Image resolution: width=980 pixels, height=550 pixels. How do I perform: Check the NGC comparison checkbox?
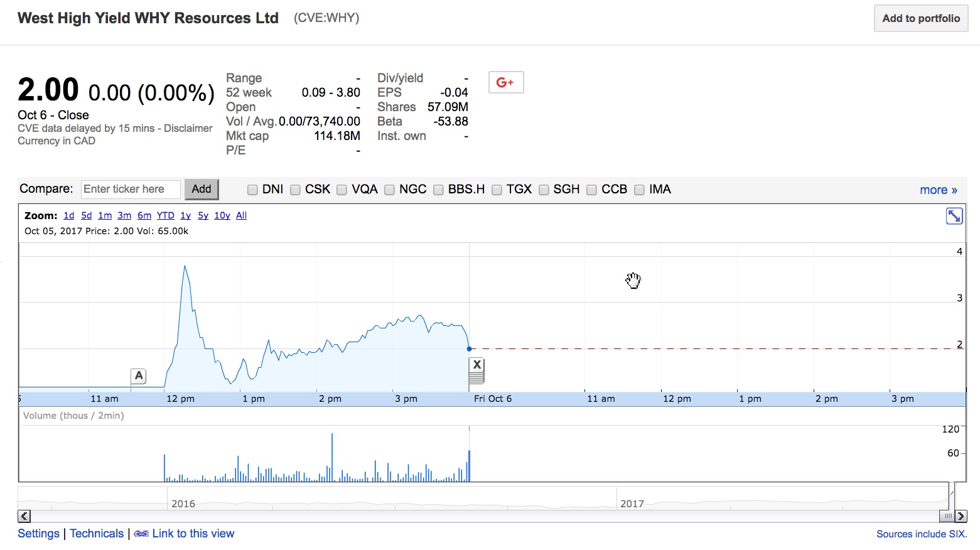(x=389, y=190)
